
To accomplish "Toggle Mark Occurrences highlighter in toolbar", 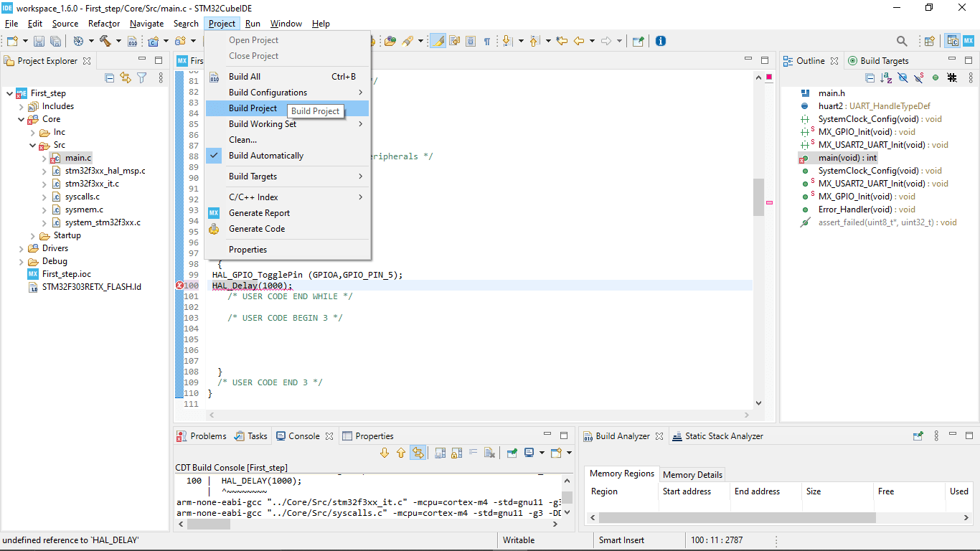I will coord(438,42).
